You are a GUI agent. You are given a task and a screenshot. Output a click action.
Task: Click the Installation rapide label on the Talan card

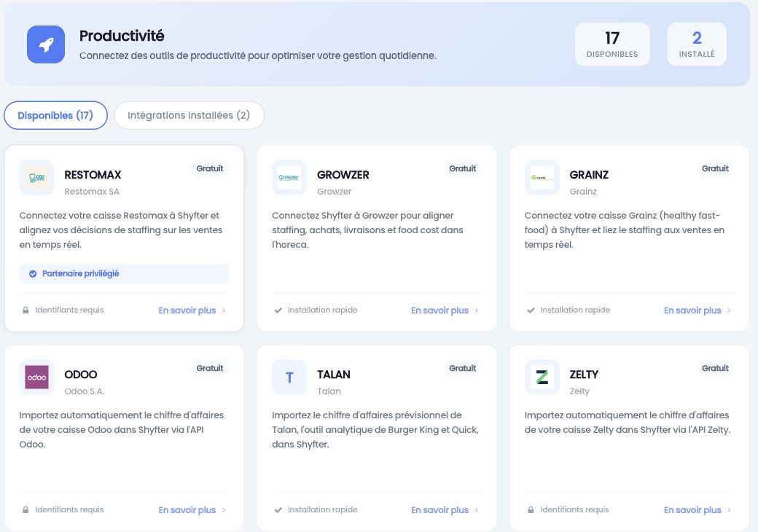click(x=322, y=510)
